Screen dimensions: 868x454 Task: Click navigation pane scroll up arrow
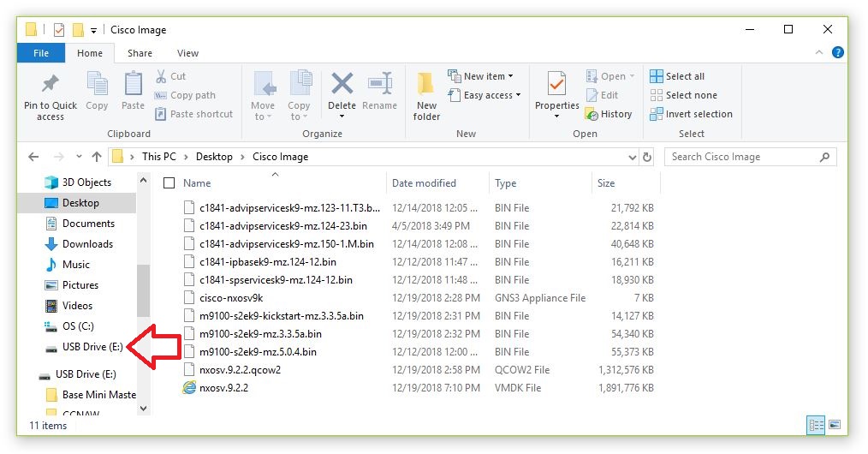click(143, 180)
